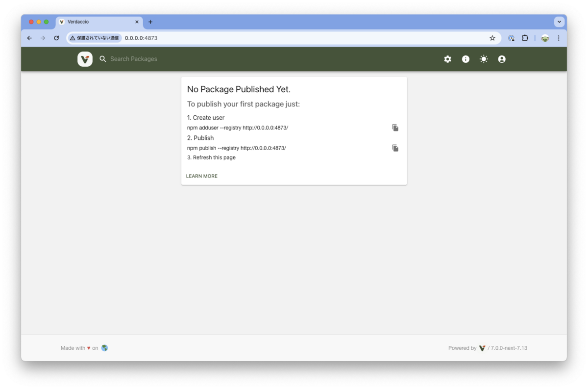Viewport: 588px width, 389px height.
Task: Open the Chrome three-dot menu
Action: (559, 38)
